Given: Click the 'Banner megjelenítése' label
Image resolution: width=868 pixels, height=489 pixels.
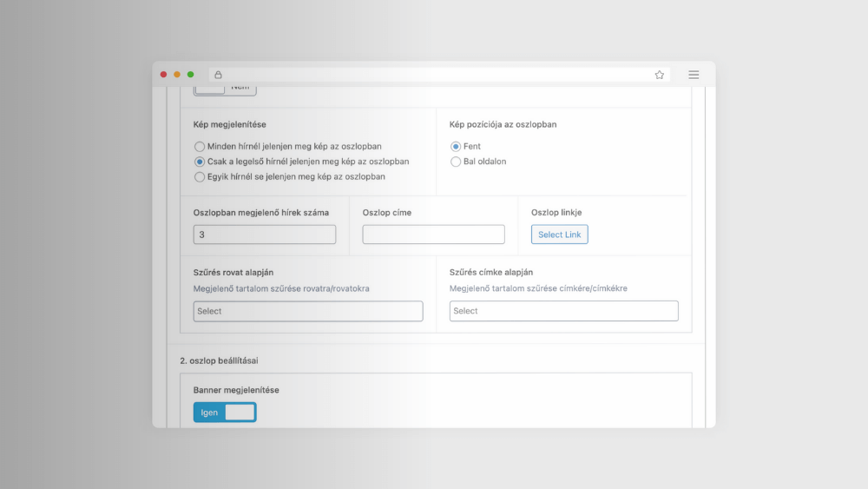Looking at the screenshot, I should pos(236,390).
